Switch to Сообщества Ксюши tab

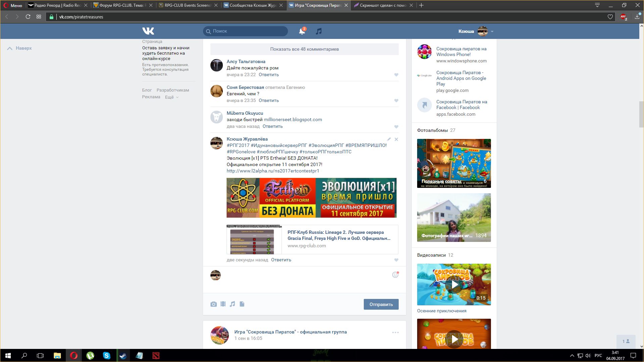(252, 5)
